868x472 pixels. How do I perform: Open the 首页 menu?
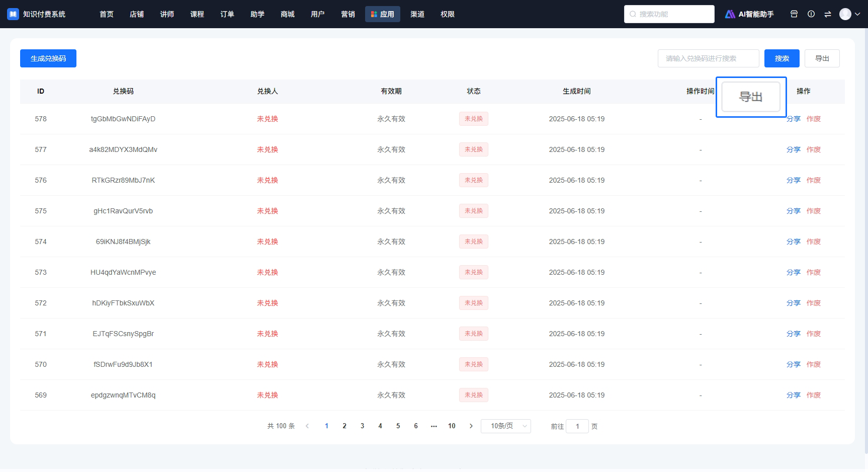click(107, 14)
